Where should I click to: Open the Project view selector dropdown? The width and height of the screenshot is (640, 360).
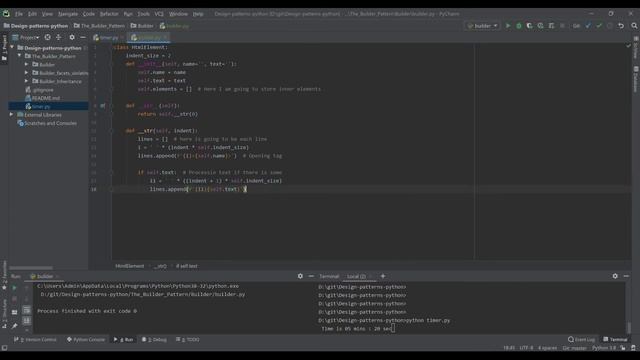tap(26, 37)
